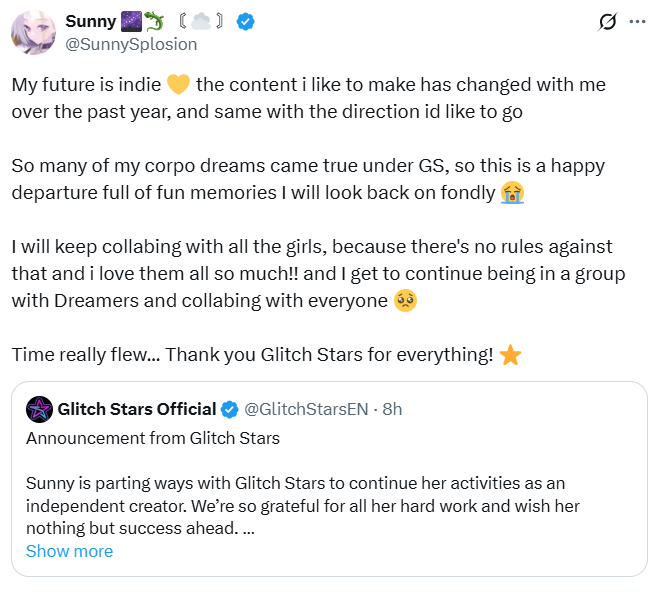Open Glitch Stars Official logo avatar
The height and width of the screenshot is (592, 658).
tap(39, 409)
